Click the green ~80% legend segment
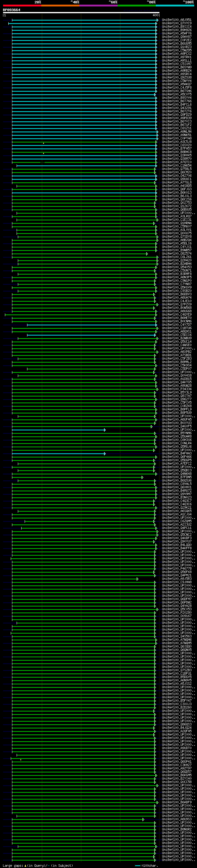Viewport: 197px width, 868px height. [x=137, y=6]
